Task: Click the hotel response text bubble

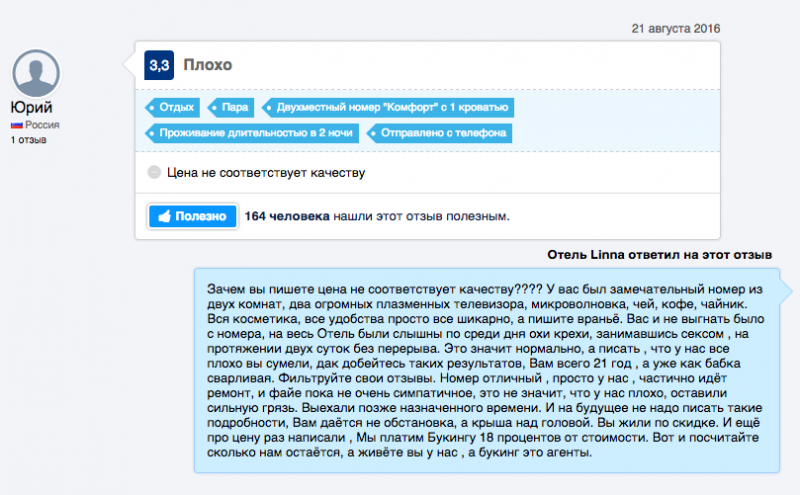Action: pos(487,370)
